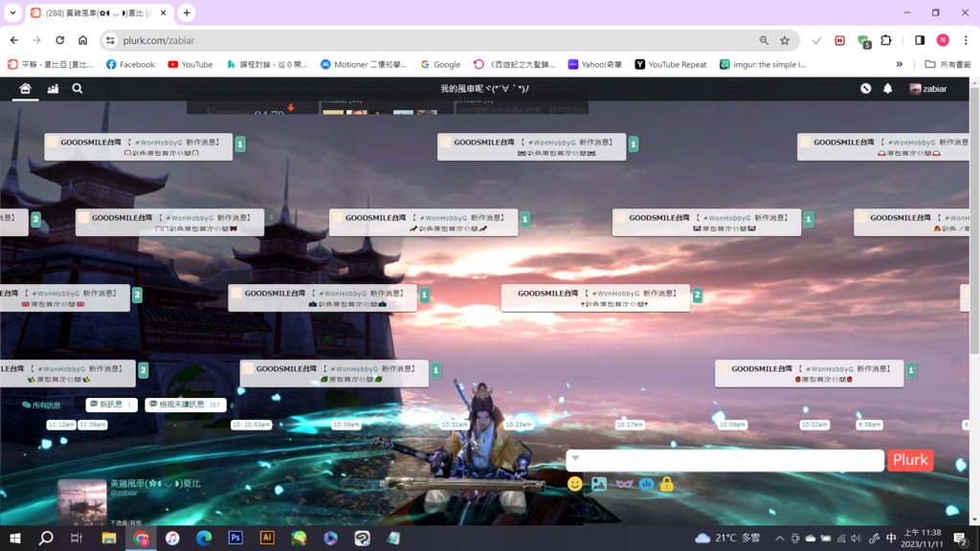980x551 pixels.
Task: Open File Explorer from the taskbar
Action: click(x=109, y=538)
